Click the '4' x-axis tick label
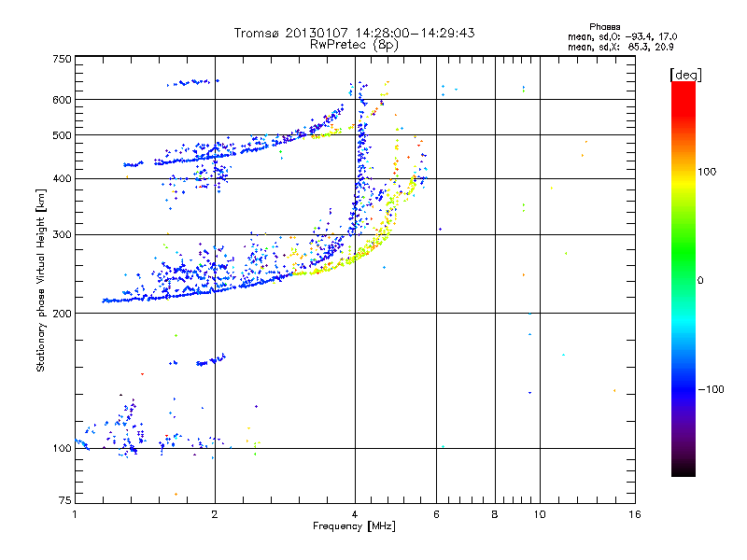747x560 pixels. (x=355, y=514)
